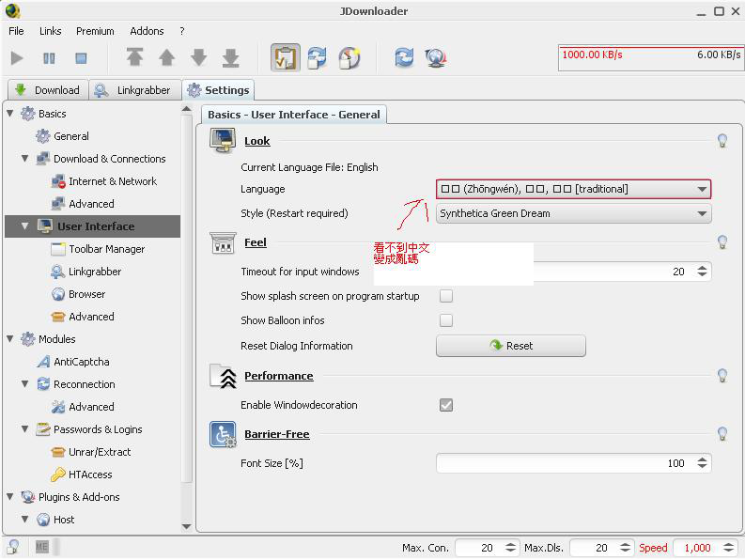Viewport: 745px width, 560px height.
Task: Click the stopwatch icon in the toolbar
Action: coord(349,57)
